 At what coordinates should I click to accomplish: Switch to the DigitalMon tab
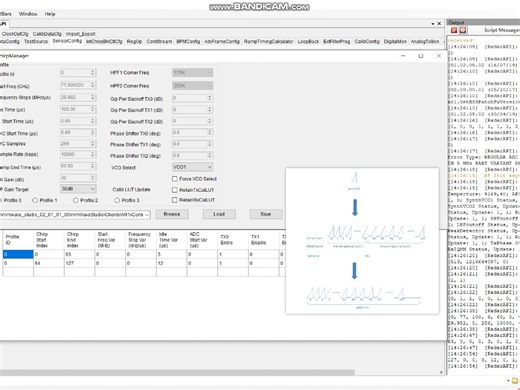tap(395, 42)
